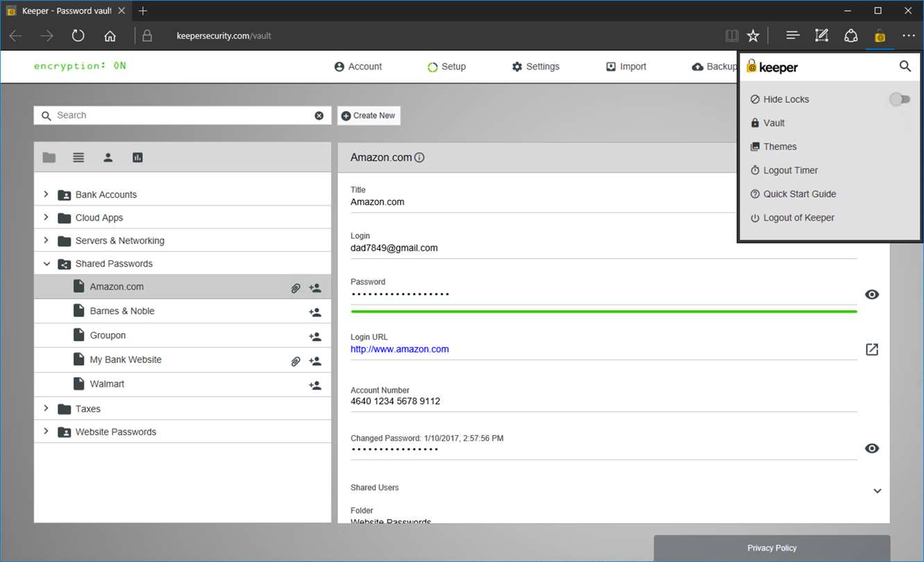Screen dimensions: 924x562
Task: Toggle the Hide Locks switch
Action: coord(900,99)
